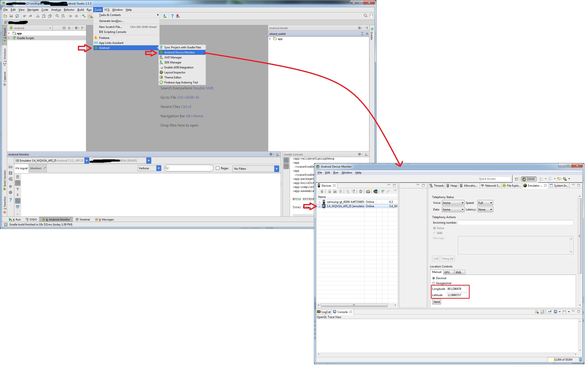
Task: Click the Stop Process icon in Devices panel
Action: click(361, 192)
